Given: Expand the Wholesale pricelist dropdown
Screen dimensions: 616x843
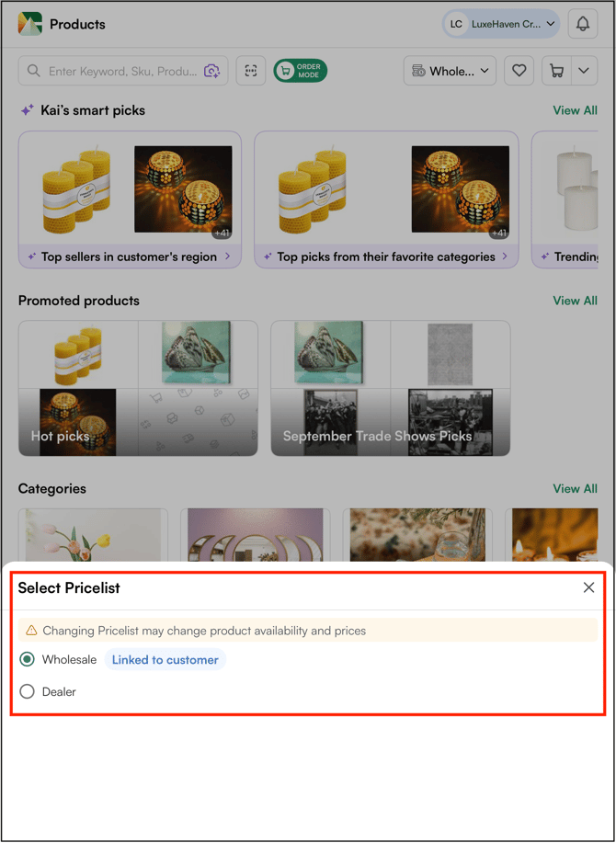Looking at the screenshot, I should click(450, 71).
